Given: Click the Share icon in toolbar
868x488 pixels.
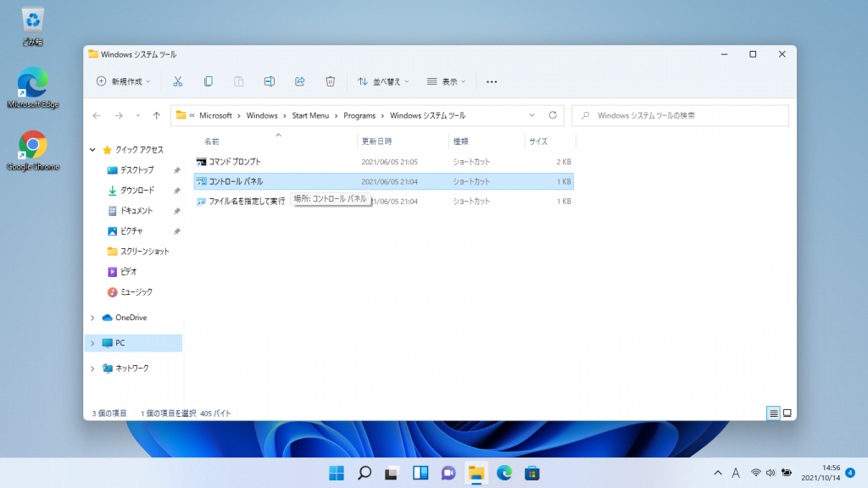Looking at the screenshot, I should click(299, 82).
